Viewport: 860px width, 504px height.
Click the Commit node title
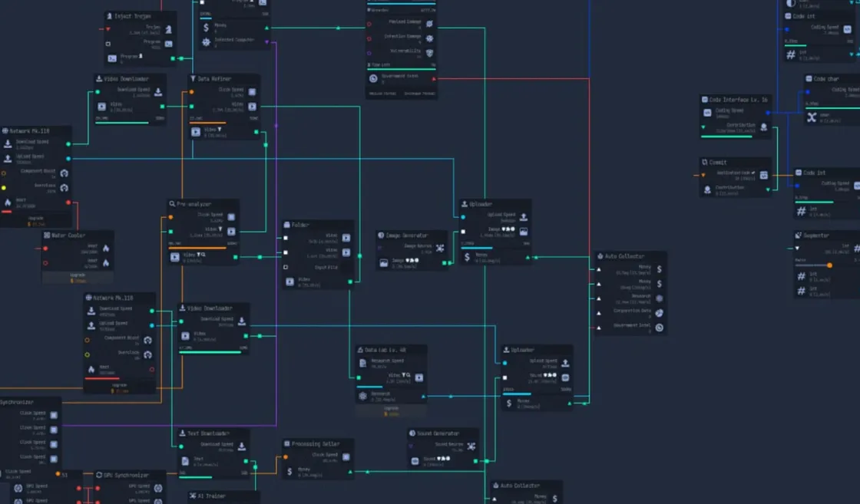(718, 163)
